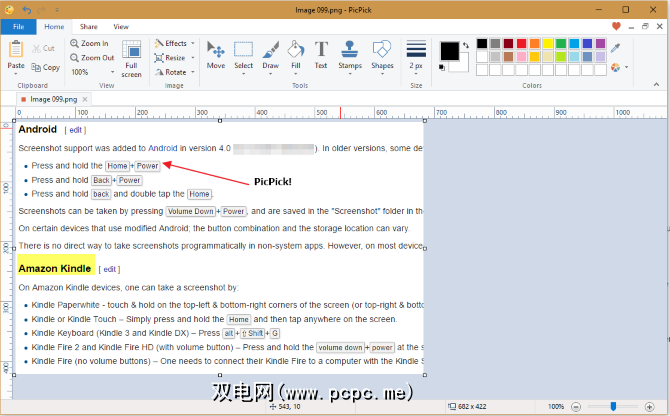Open the 100% zoom level dropdown

(x=112, y=72)
